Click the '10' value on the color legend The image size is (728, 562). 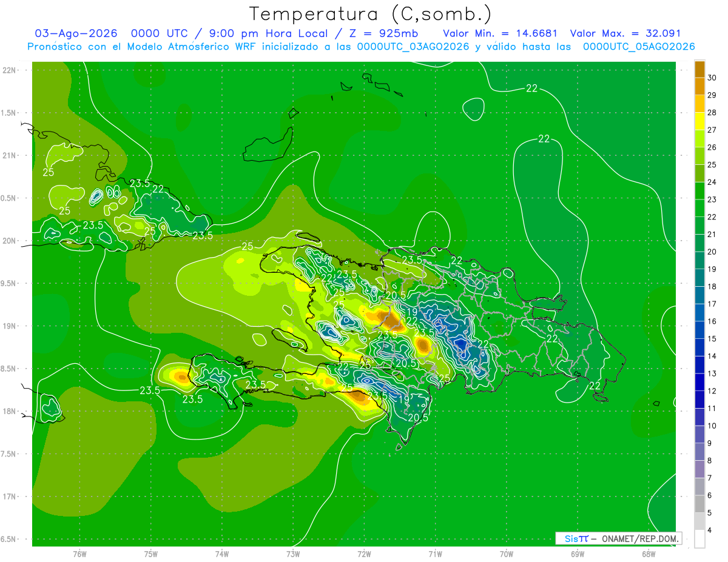coord(712,426)
